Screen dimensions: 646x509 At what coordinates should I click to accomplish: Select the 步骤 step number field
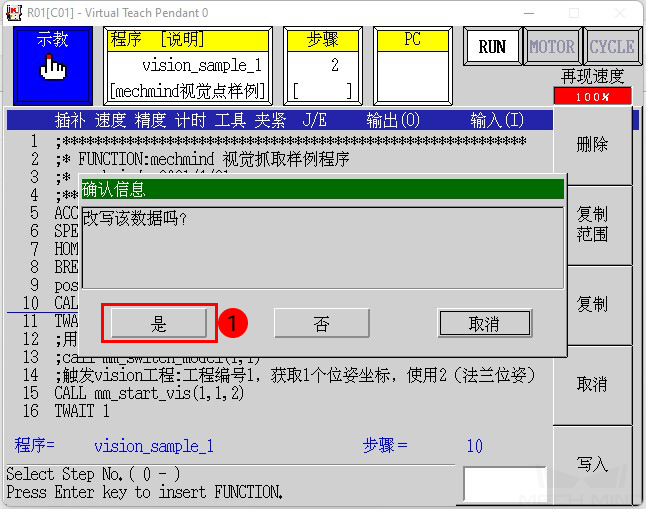[323, 66]
